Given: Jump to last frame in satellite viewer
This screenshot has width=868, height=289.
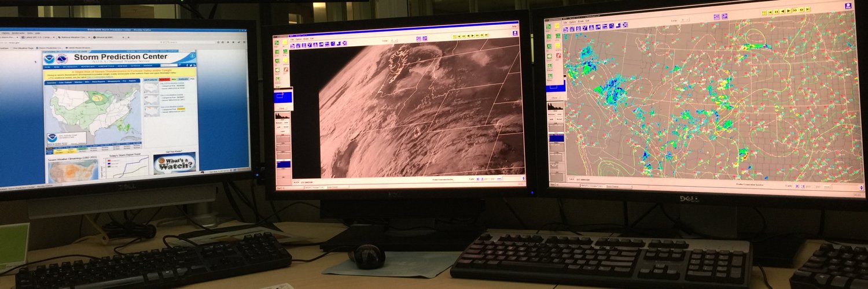Looking at the screenshot, I should (487, 35).
